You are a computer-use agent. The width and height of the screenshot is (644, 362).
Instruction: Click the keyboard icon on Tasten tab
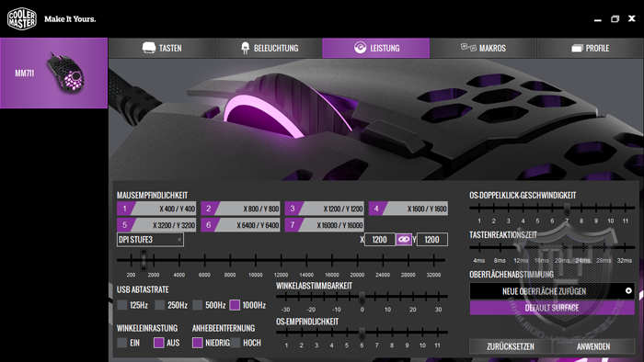tap(149, 48)
